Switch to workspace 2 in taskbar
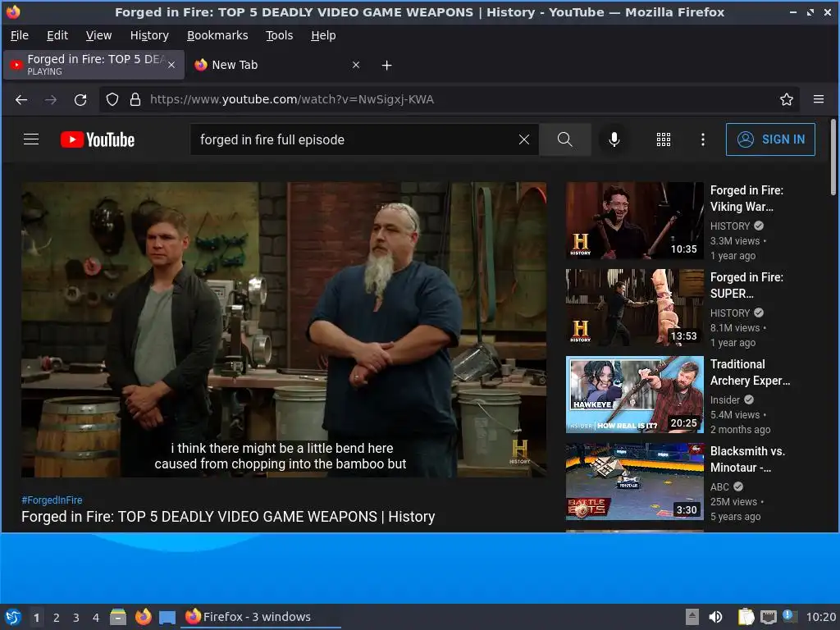This screenshot has height=630, width=840. (x=57, y=617)
